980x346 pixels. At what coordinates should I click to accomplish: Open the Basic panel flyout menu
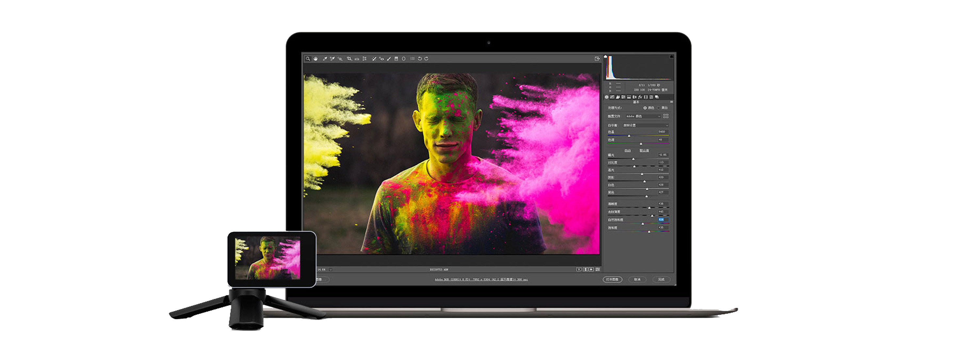(672, 102)
